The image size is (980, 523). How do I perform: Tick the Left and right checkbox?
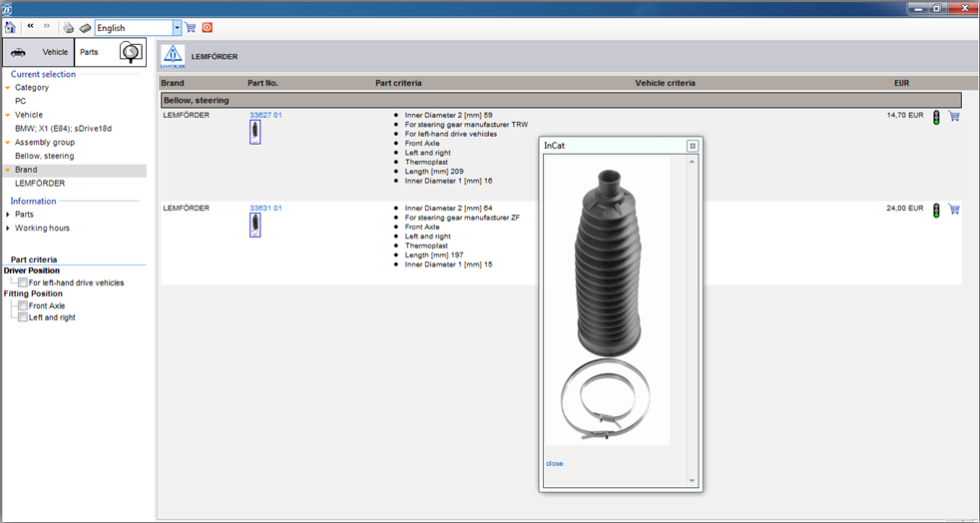[23, 317]
